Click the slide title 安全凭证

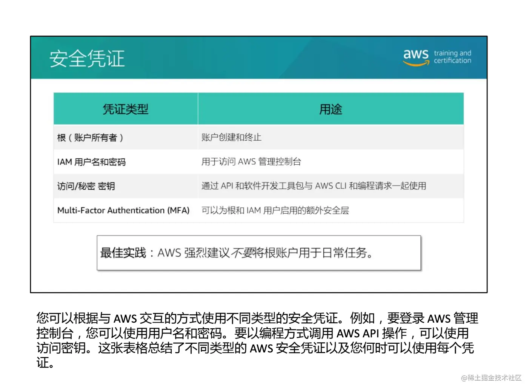87,58
